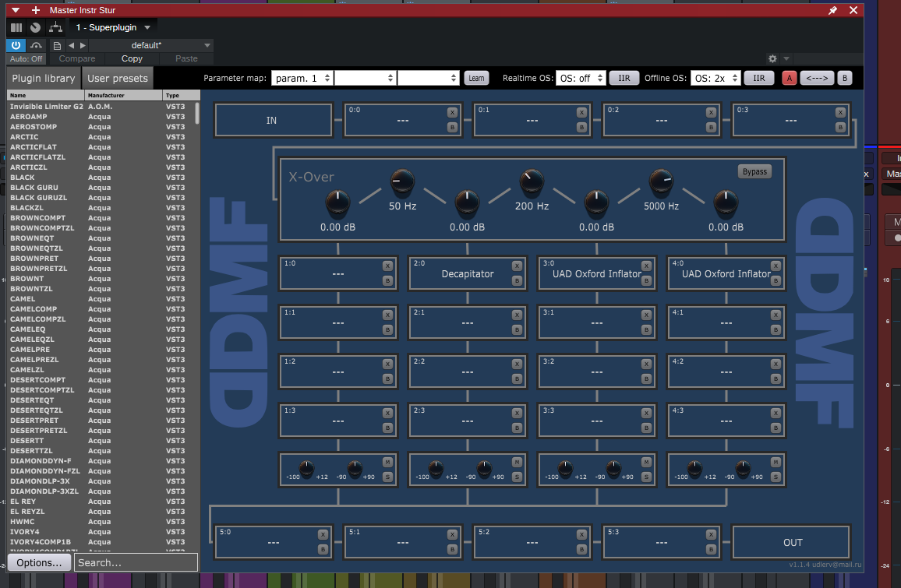Screen dimensions: 901x588
Task: Go to next preset arrow
Action: (x=83, y=45)
